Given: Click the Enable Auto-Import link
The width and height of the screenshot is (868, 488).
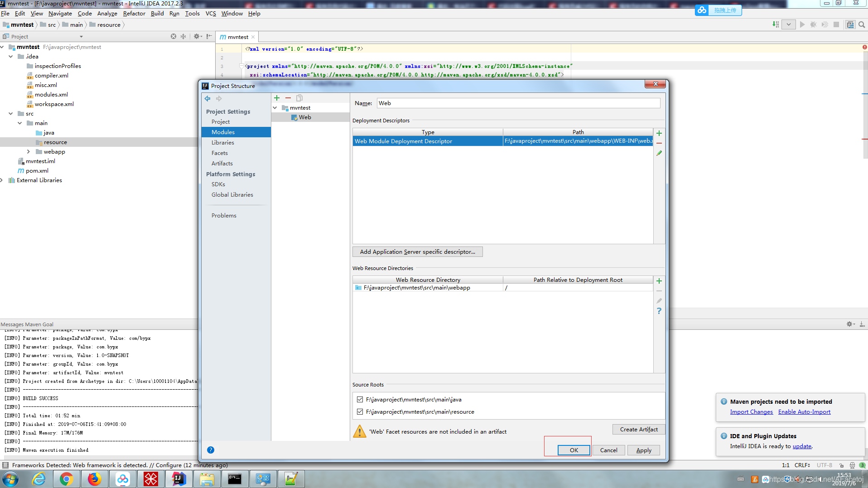Looking at the screenshot, I should point(804,412).
